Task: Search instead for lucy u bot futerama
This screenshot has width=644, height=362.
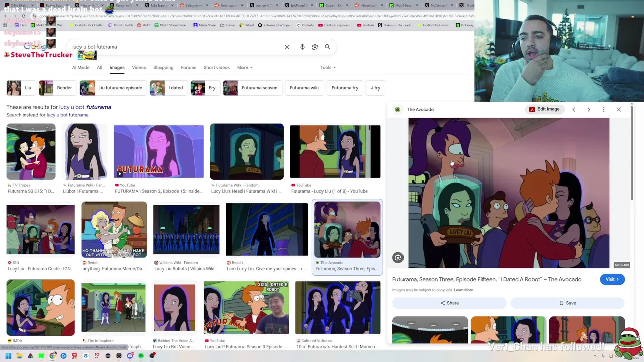Action: point(67,115)
